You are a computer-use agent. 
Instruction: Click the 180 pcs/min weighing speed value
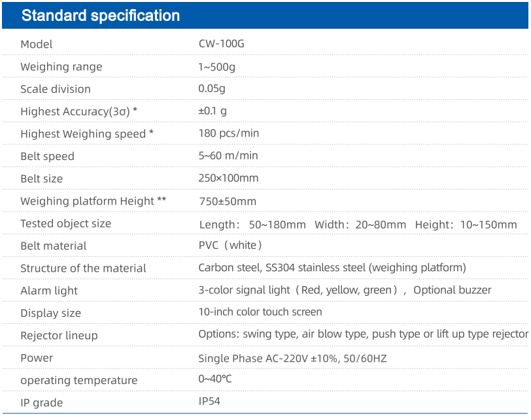pyautogui.click(x=229, y=133)
